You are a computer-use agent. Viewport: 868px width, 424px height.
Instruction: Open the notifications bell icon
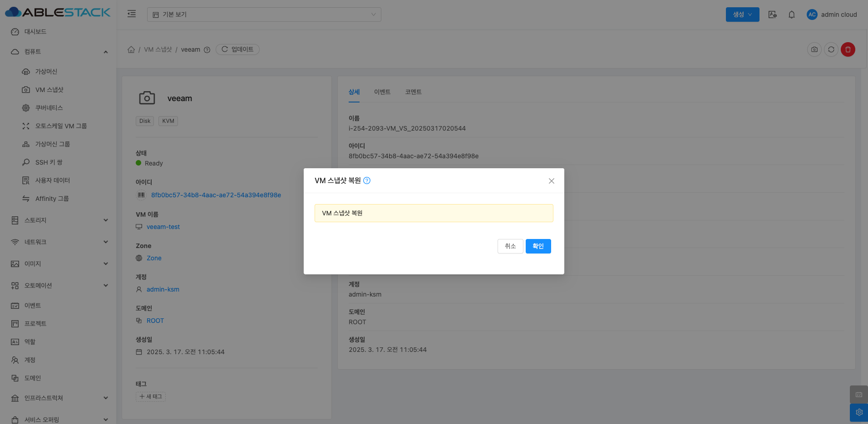point(791,15)
